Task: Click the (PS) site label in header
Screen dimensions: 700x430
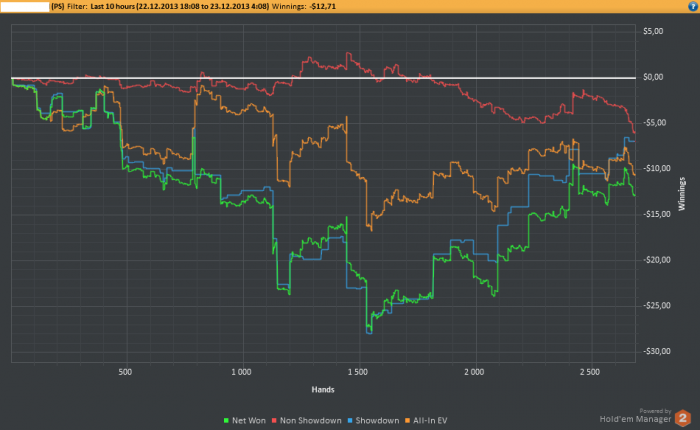Action: point(58,6)
